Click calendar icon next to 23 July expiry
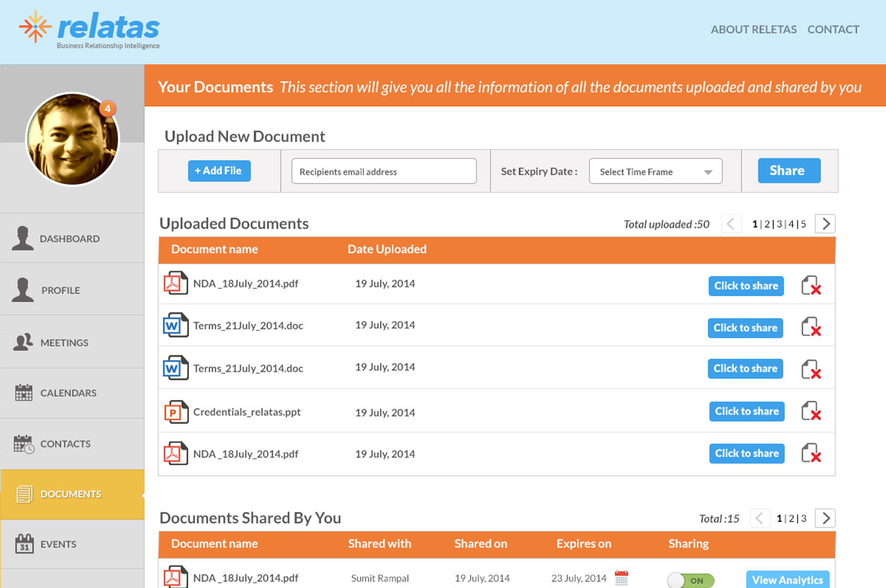The image size is (886, 588). tap(621, 578)
